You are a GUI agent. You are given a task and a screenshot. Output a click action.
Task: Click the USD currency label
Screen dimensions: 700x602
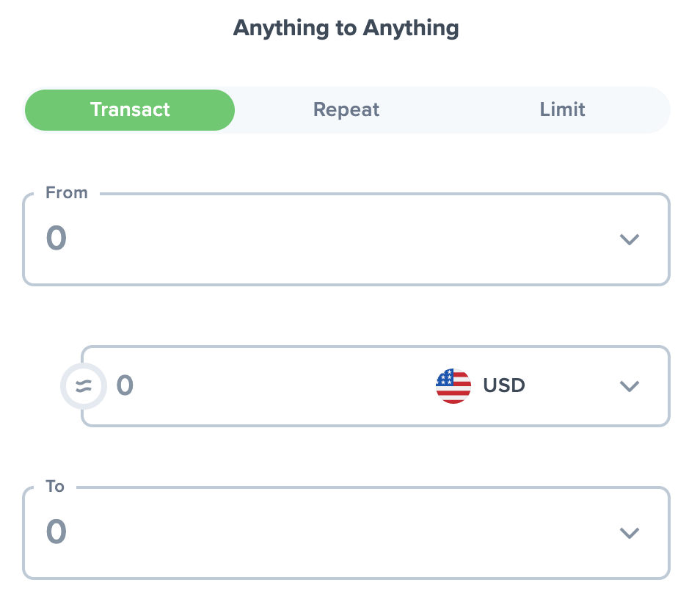[x=504, y=385]
